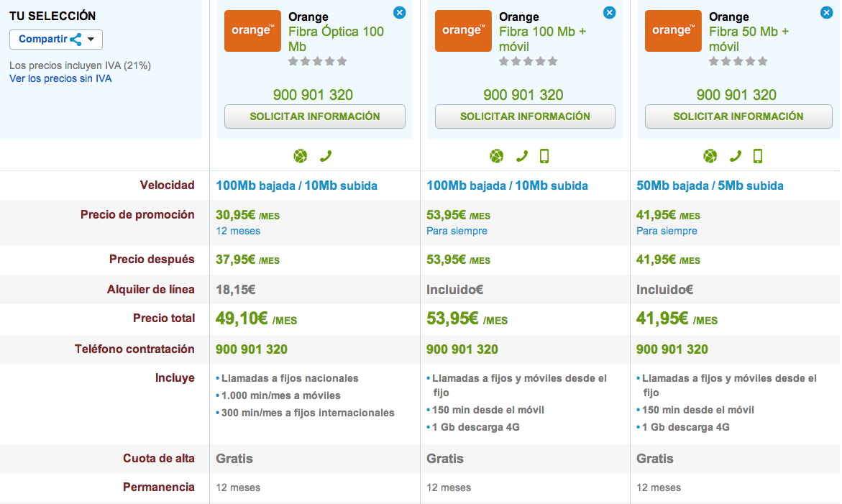The width and height of the screenshot is (842, 504).
Task: Click the TU SELECCIÓN heading
Action: 52,16
